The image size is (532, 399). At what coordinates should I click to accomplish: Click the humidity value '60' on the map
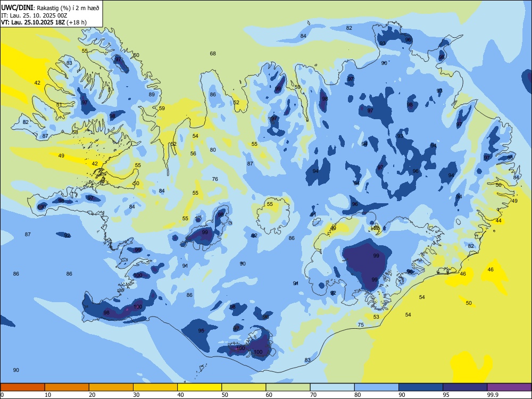tap(136, 55)
